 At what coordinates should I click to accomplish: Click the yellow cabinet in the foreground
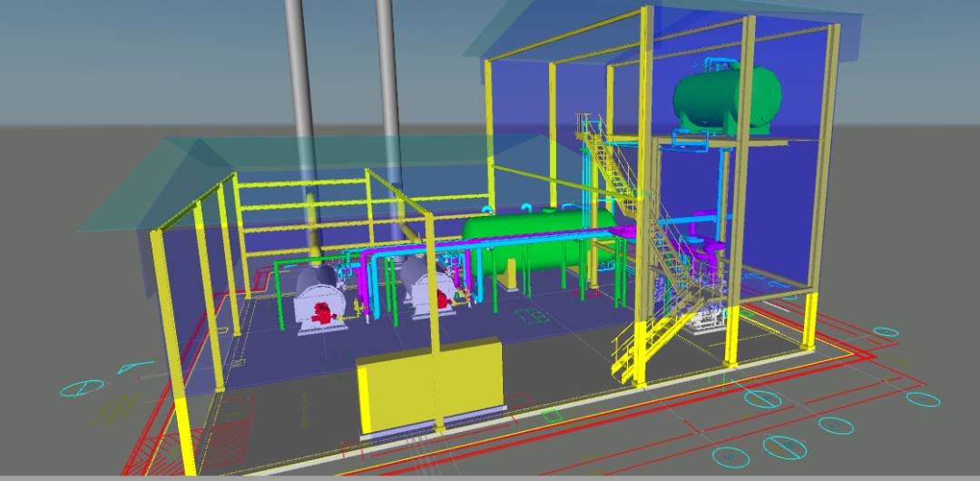tap(429, 385)
